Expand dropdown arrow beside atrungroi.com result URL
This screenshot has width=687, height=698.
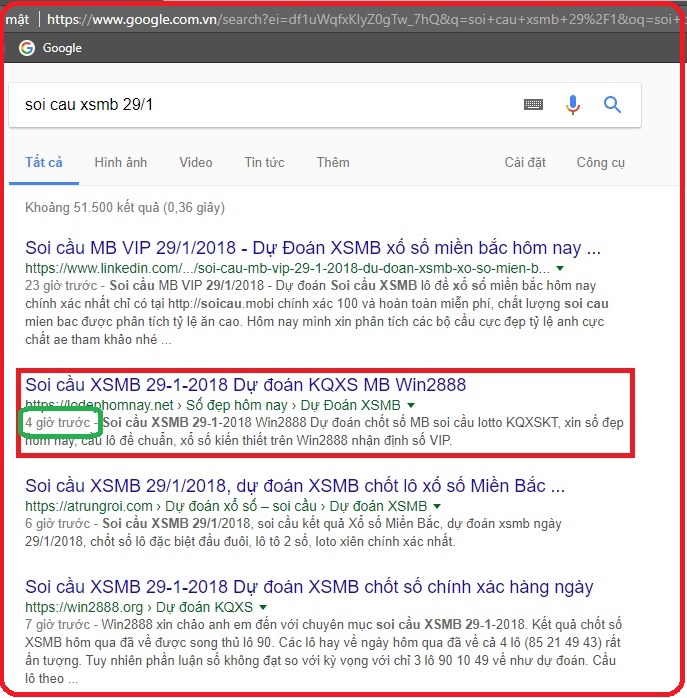pyautogui.click(x=437, y=506)
